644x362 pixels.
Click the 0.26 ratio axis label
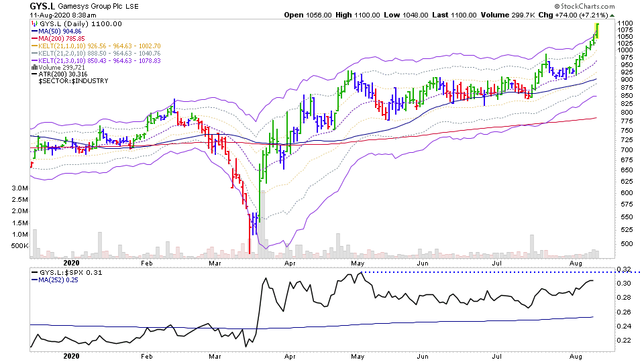point(624,312)
